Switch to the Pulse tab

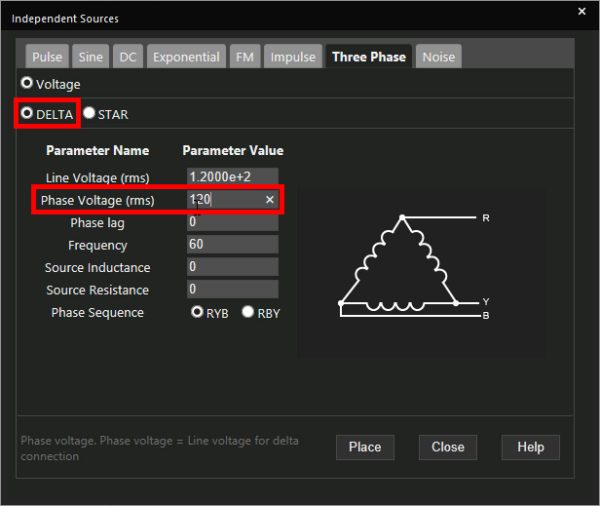[x=47, y=57]
